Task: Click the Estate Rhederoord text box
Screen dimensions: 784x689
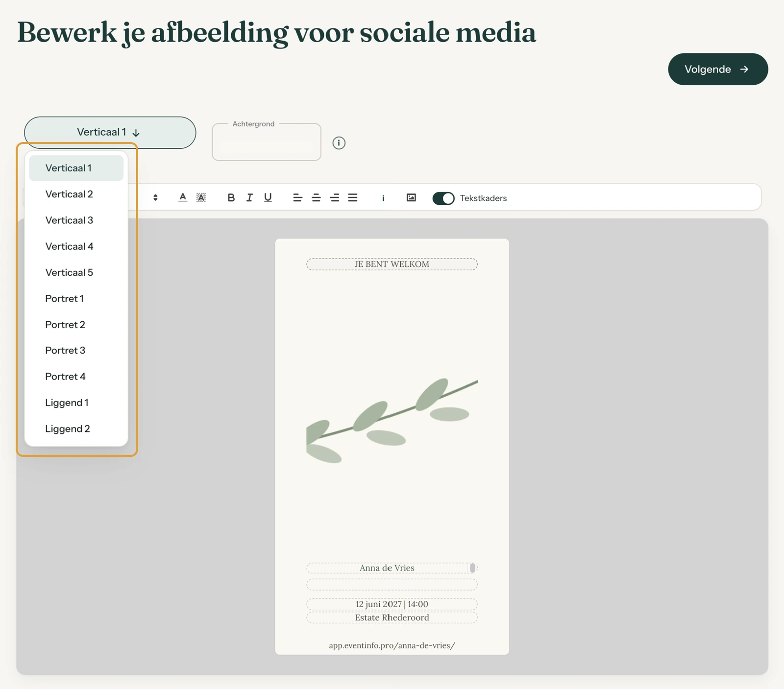Action: coord(392,618)
